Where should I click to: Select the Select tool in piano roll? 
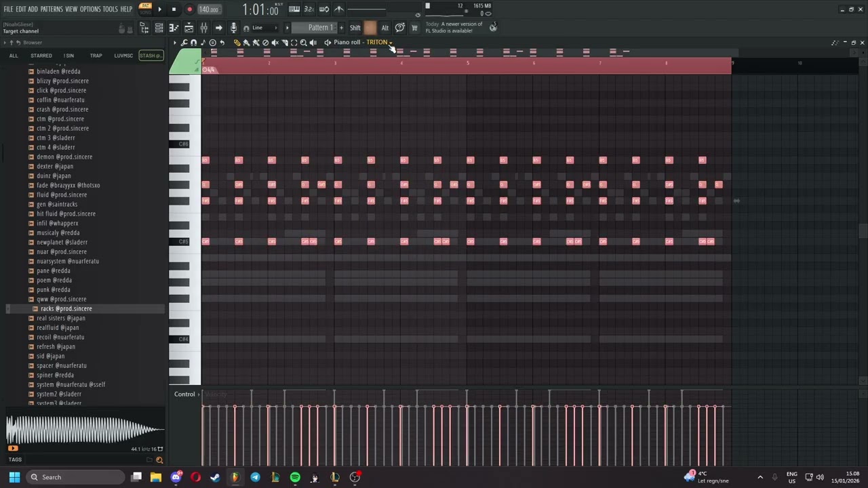pos(294,43)
